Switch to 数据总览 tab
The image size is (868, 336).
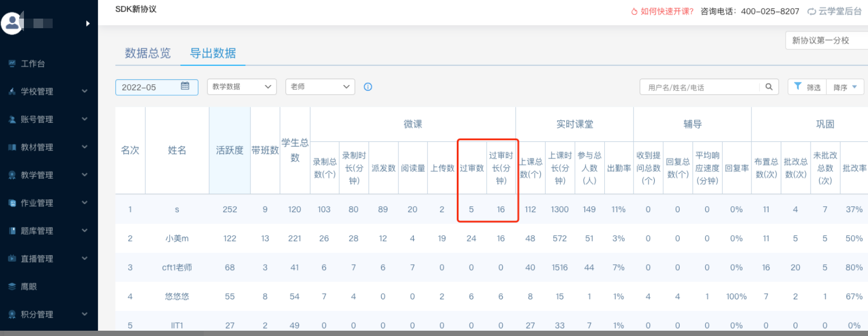click(148, 53)
